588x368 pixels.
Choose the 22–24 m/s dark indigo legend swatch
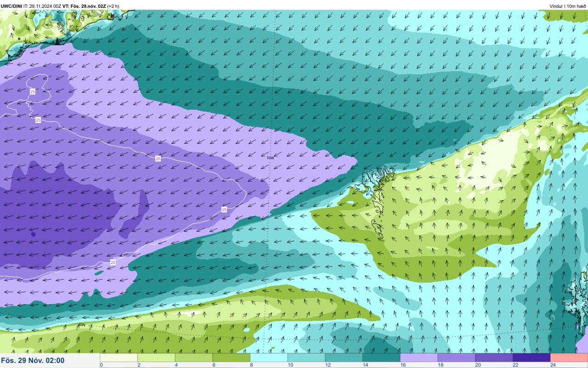pyautogui.click(x=531, y=357)
